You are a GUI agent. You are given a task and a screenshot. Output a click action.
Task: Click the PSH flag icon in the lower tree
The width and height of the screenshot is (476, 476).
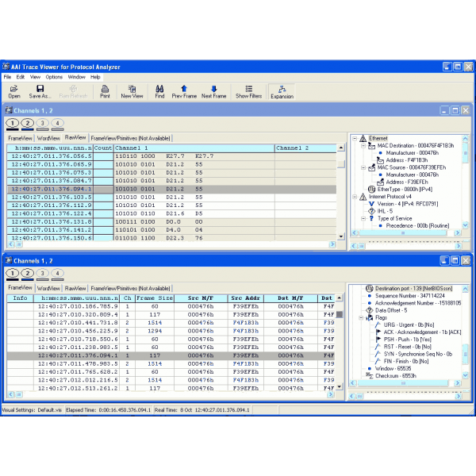[378, 340]
